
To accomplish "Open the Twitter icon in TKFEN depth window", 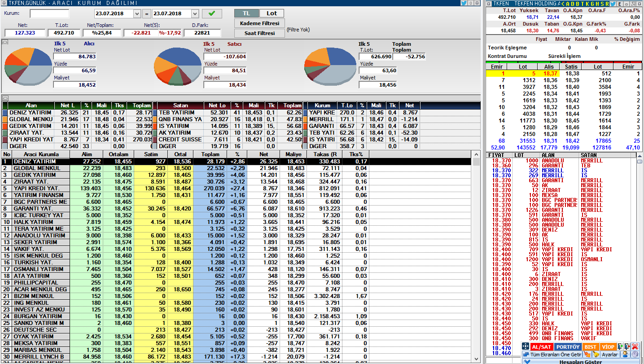I will [x=613, y=4].
